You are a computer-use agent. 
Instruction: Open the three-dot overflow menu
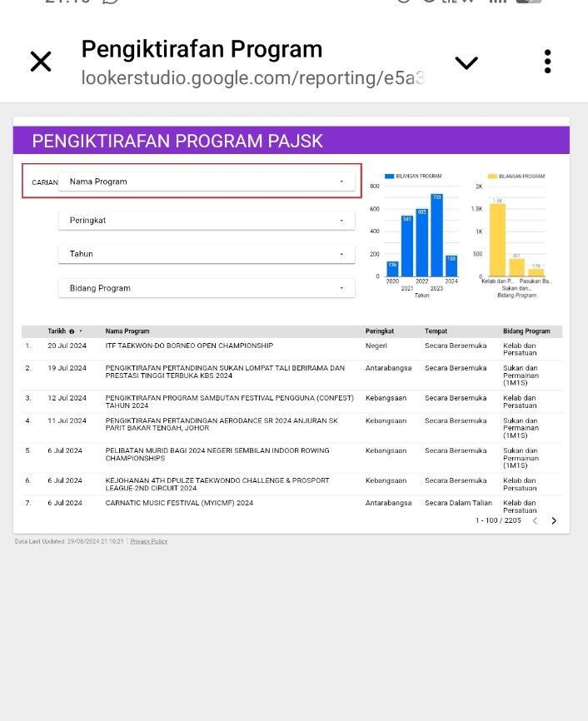pyautogui.click(x=547, y=62)
